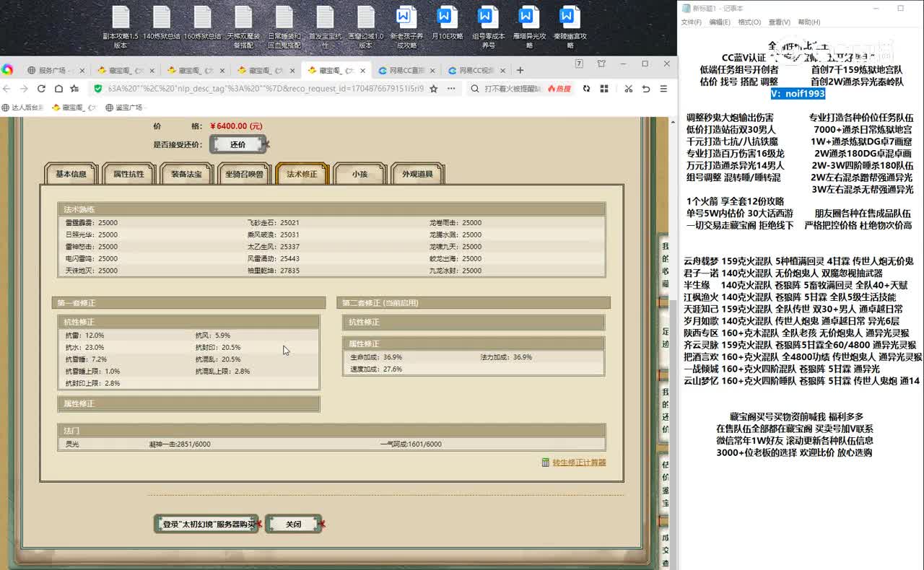Image resolution: width=924 pixels, height=570 pixels.
Task: Open Notepad 帮助(H) menu
Action: click(x=808, y=22)
